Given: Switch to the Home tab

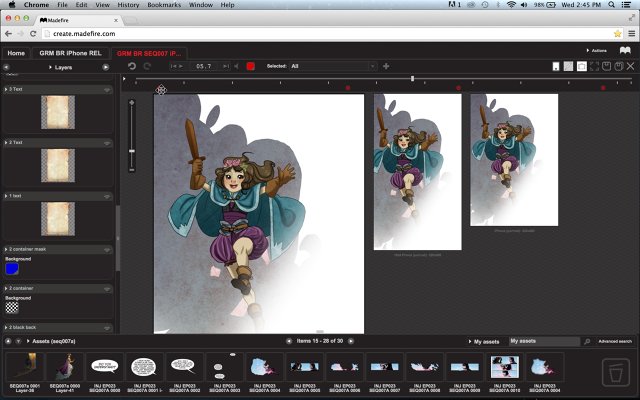Looking at the screenshot, I should (16, 53).
